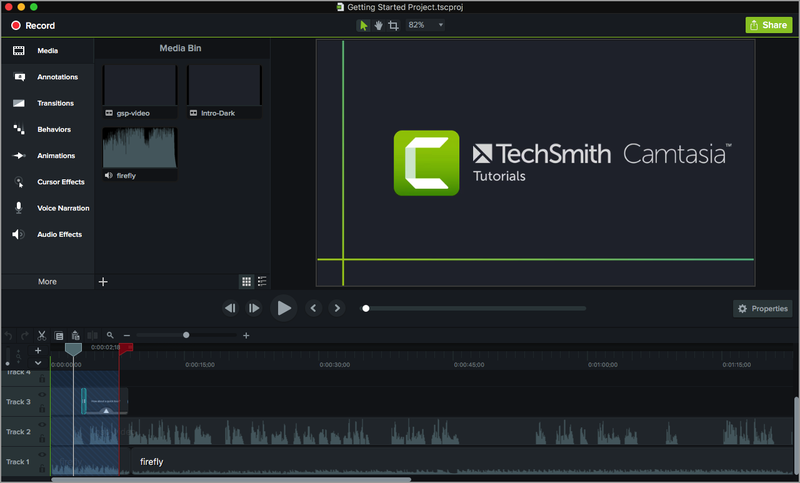Toggle lock on Track 1
This screenshot has width=800, height=483.
pyautogui.click(x=42, y=468)
